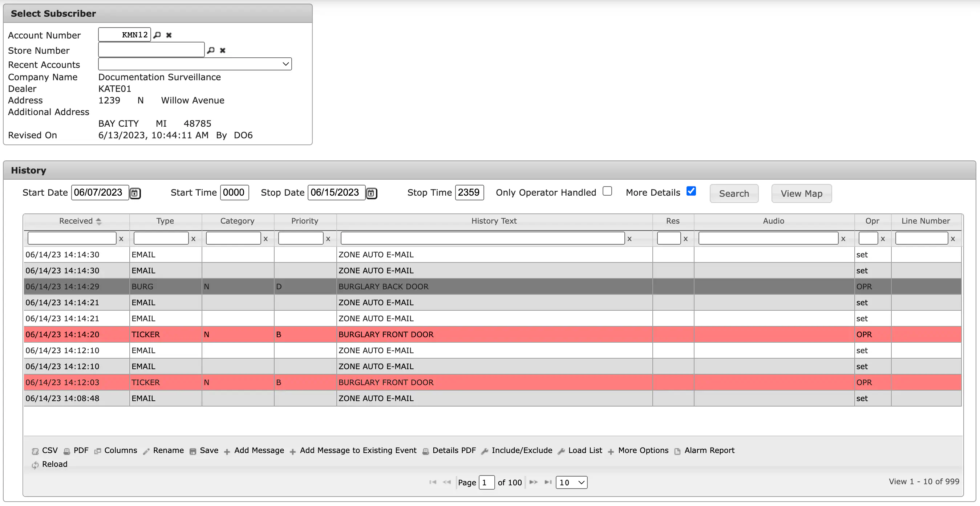Click the Rename toolbar option
Screen dimensions: 980x506
[163, 450]
